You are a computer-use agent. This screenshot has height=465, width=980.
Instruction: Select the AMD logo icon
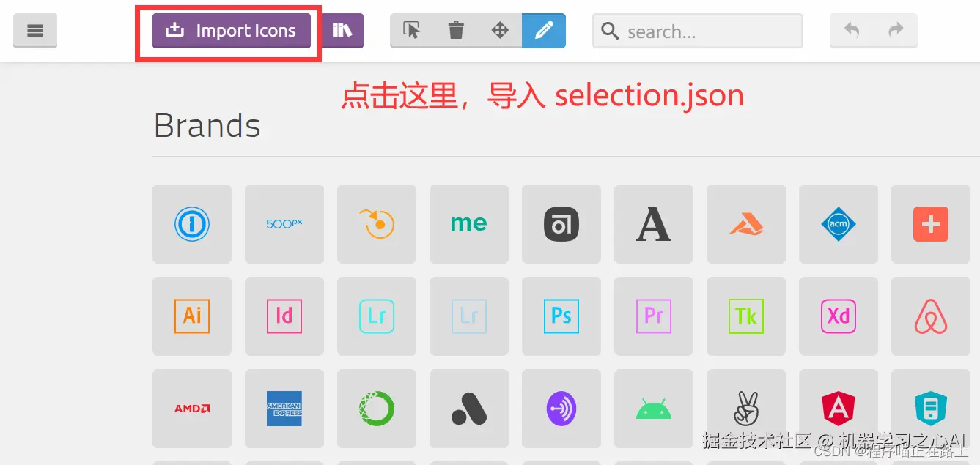click(x=192, y=409)
